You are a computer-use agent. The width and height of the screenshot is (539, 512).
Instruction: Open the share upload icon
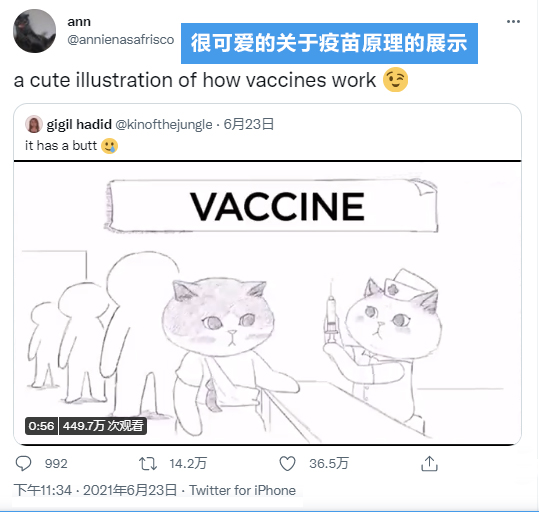point(429,464)
